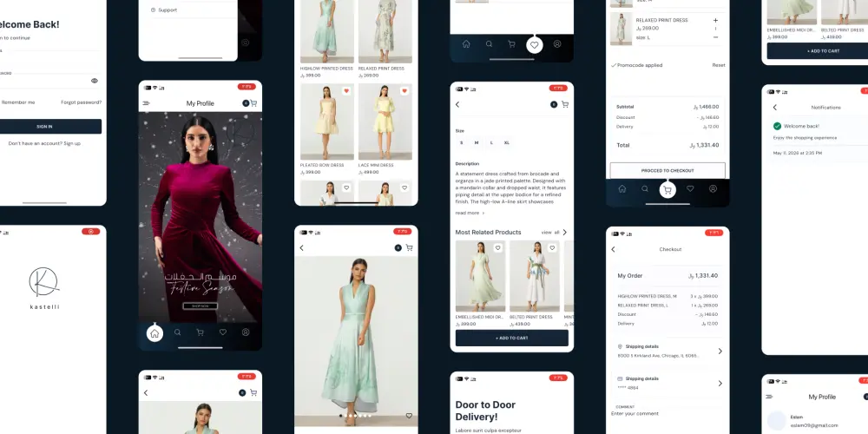The height and width of the screenshot is (434, 868).
Task: Tap cart icon in wishlist screen's nav bar
Action: [511, 43]
